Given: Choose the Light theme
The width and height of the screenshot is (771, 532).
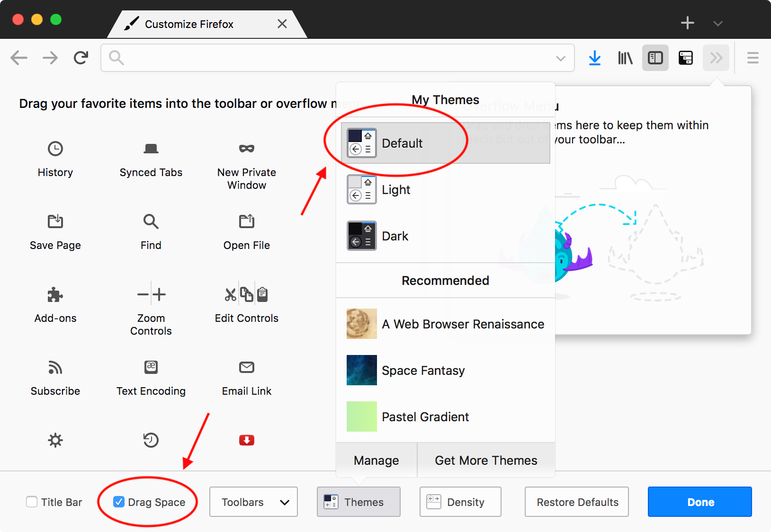Looking at the screenshot, I should pyautogui.click(x=446, y=189).
